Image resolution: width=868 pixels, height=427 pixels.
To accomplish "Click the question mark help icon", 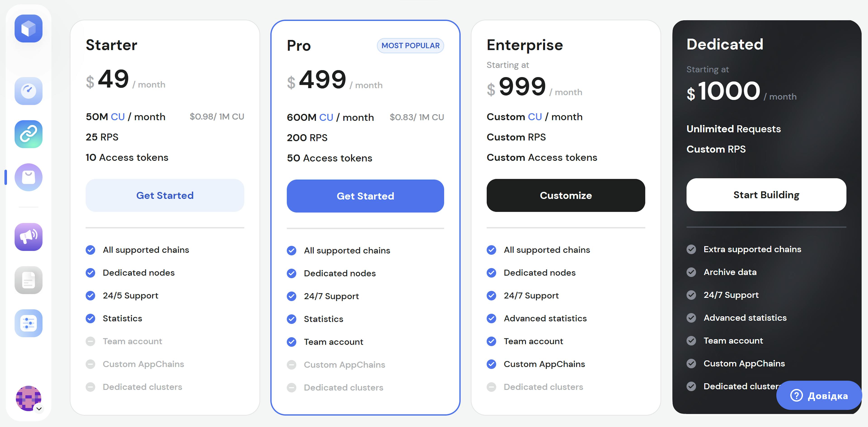I will [797, 395].
